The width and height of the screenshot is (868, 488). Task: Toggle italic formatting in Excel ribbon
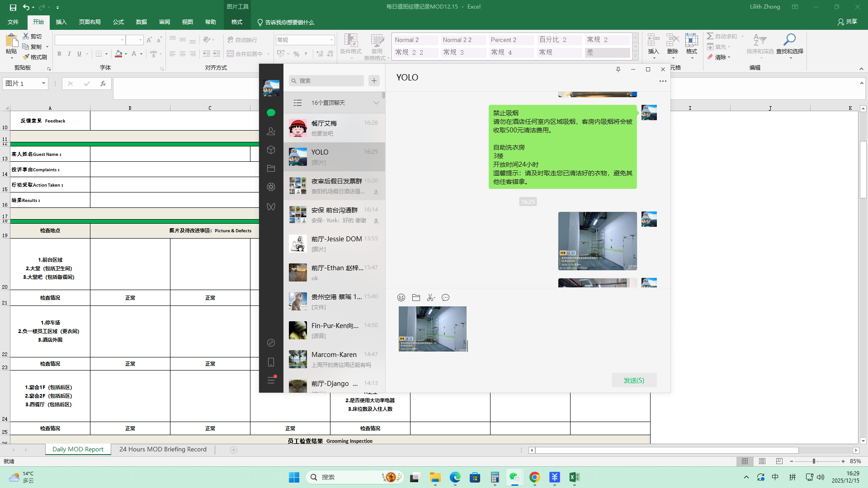(69, 54)
